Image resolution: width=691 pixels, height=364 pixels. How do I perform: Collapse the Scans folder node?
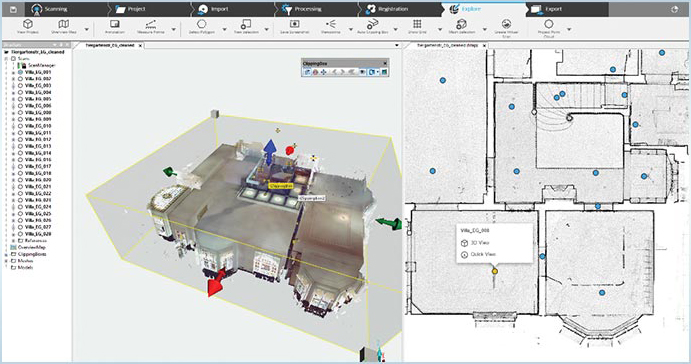coord(7,59)
